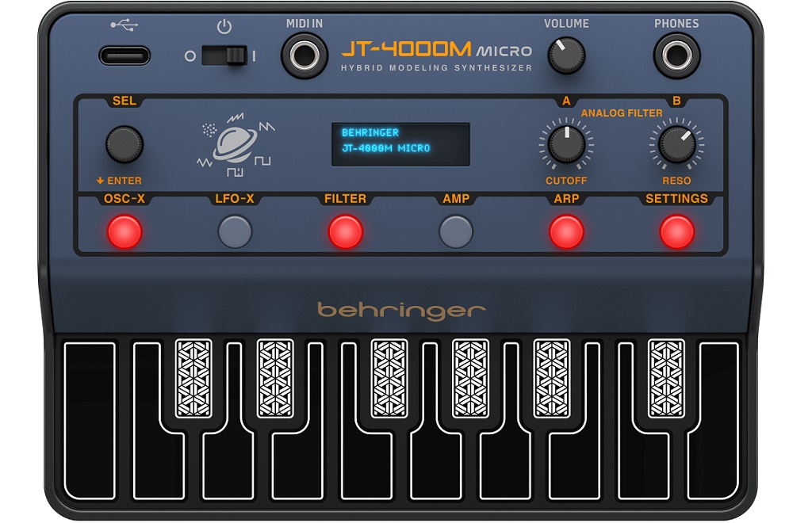Click the OLED display screen
This screenshot has height=523, width=812.
(400, 144)
